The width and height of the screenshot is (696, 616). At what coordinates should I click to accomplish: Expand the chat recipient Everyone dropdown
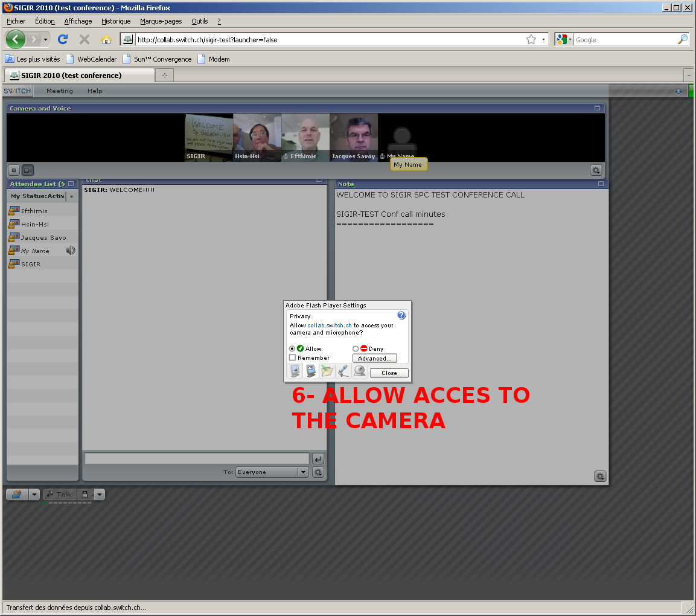click(x=303, y=472)
